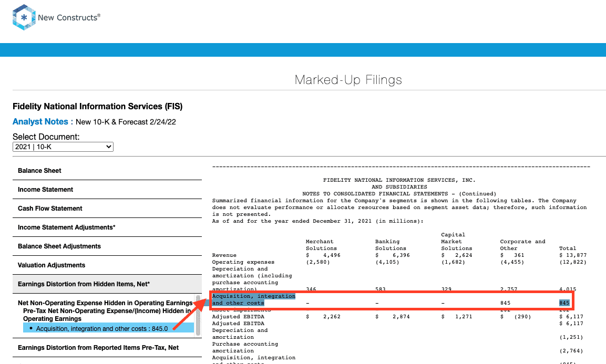Click 845 in Corporate and Other column
The height and width of the screenshot is (364, 606).
505,303
